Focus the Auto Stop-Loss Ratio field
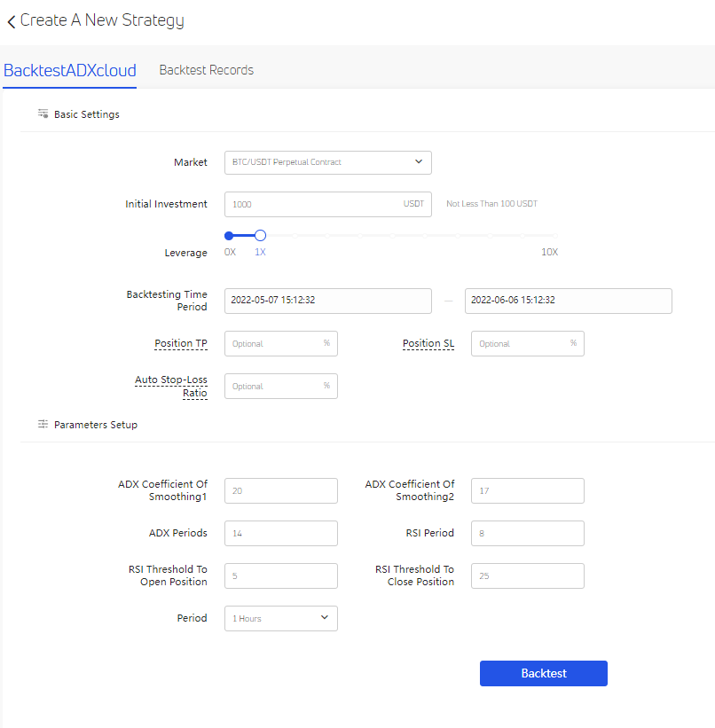 point(275,386)
